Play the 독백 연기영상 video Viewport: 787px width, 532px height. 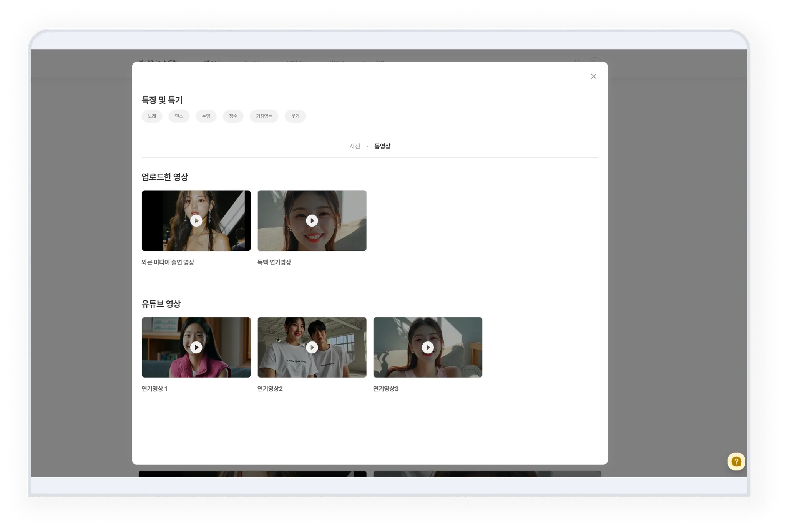[312, 220]
